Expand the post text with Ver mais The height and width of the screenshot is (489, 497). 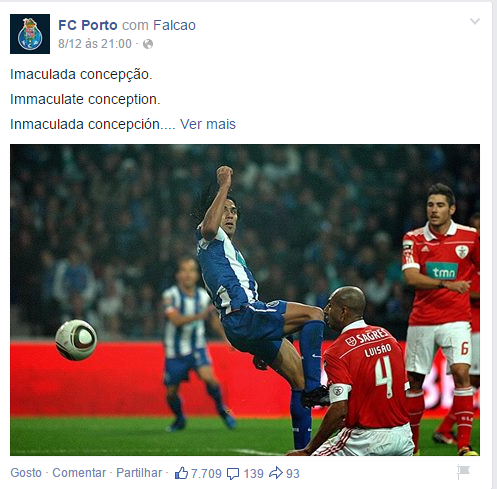click(x=208, y=124)
